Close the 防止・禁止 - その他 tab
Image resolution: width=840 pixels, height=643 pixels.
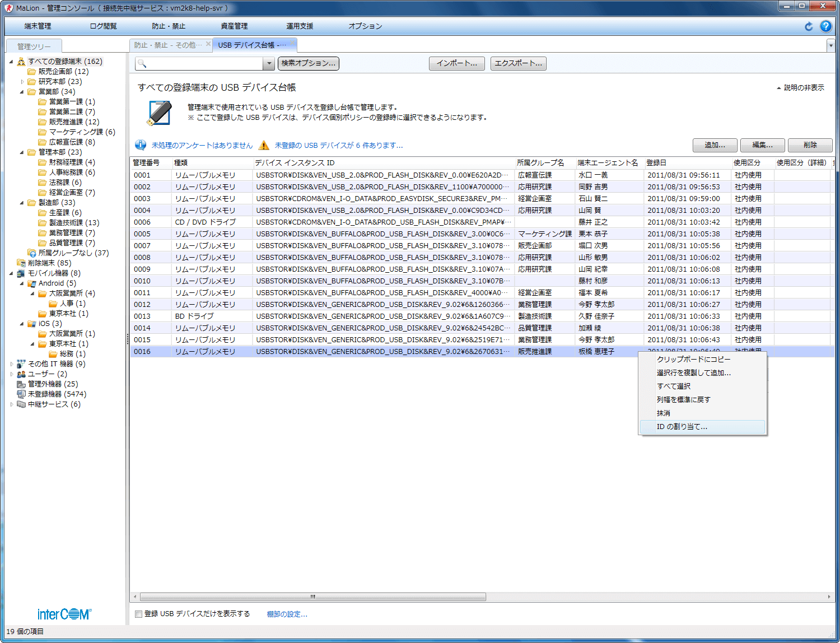[x=208, y=44]
